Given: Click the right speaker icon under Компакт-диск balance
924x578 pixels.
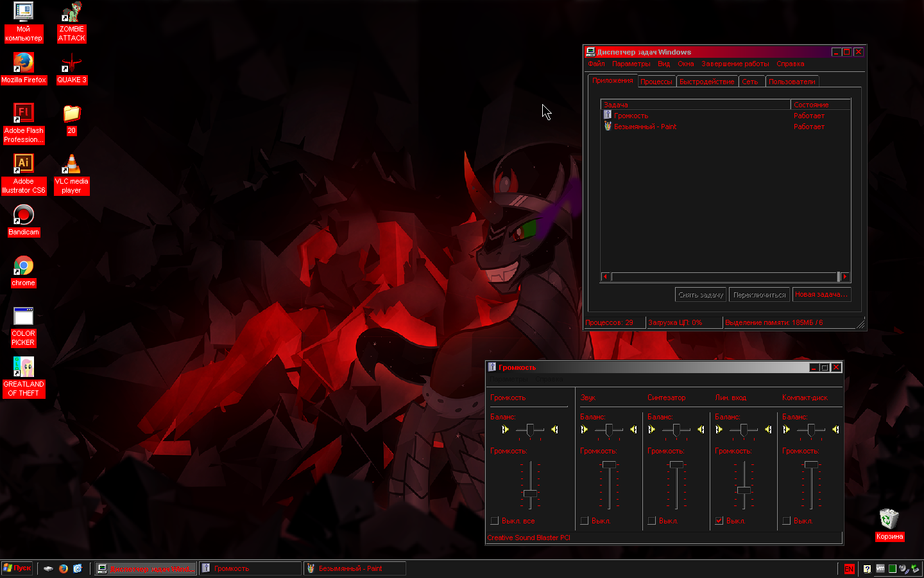Looking at the screenshot, I should pos(835,430).
